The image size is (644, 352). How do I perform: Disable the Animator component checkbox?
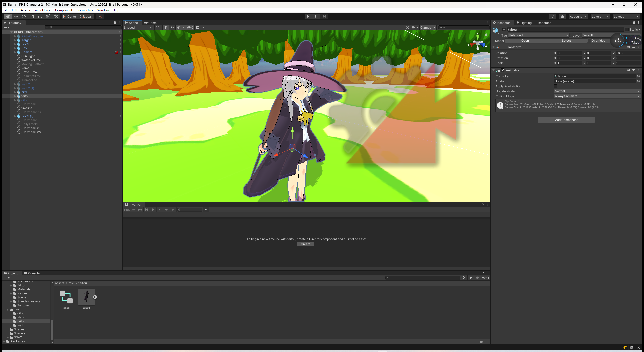tap(503, 70)
